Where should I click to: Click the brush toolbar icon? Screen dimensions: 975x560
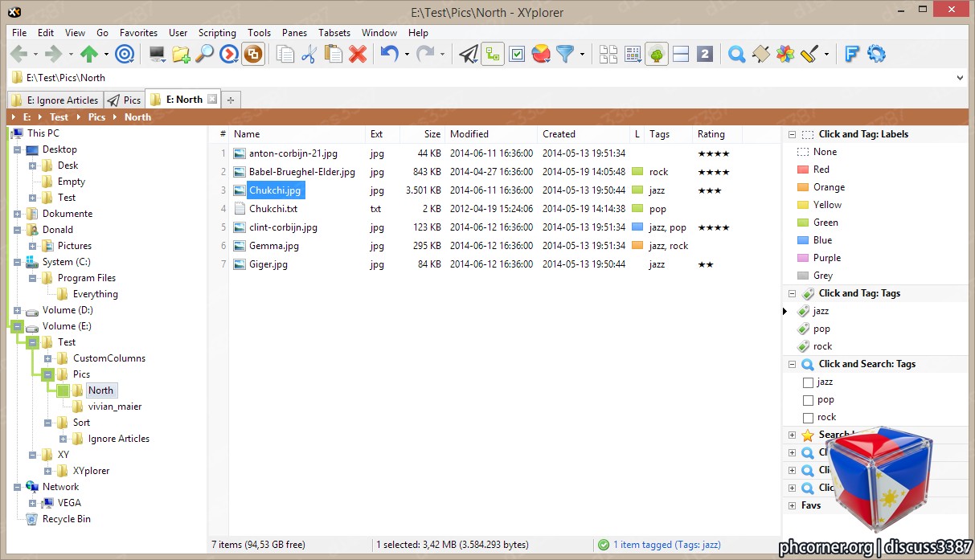tap(809, 54)
